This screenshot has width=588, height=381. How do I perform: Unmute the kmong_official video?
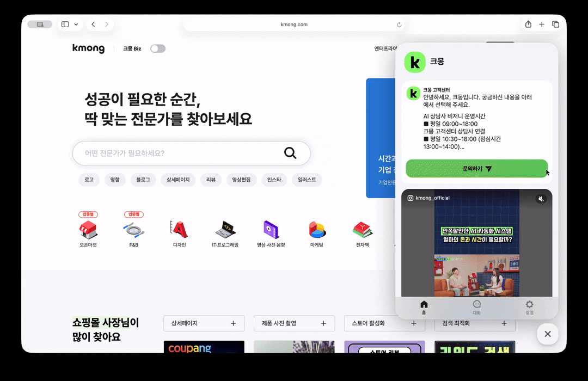(541, 199)
